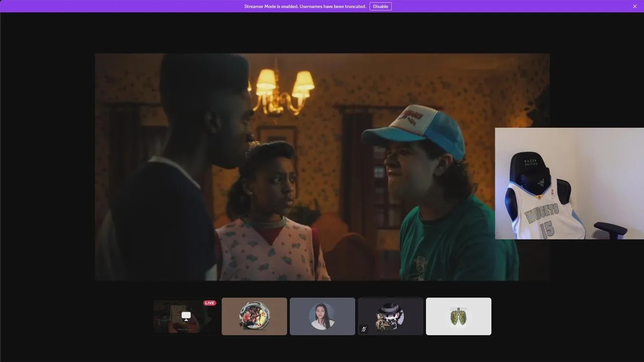
Task: Open the LIVE stream preview tile
Action: click(x=186, y=316)
